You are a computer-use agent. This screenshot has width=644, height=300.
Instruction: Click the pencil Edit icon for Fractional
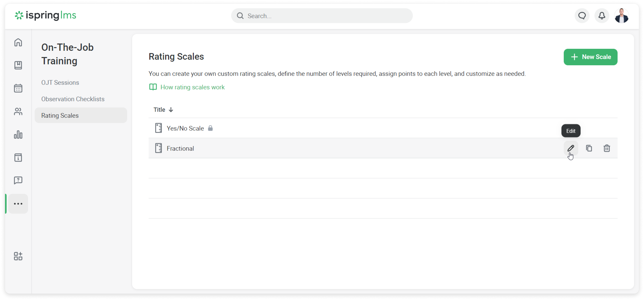[x=571, y=148]
